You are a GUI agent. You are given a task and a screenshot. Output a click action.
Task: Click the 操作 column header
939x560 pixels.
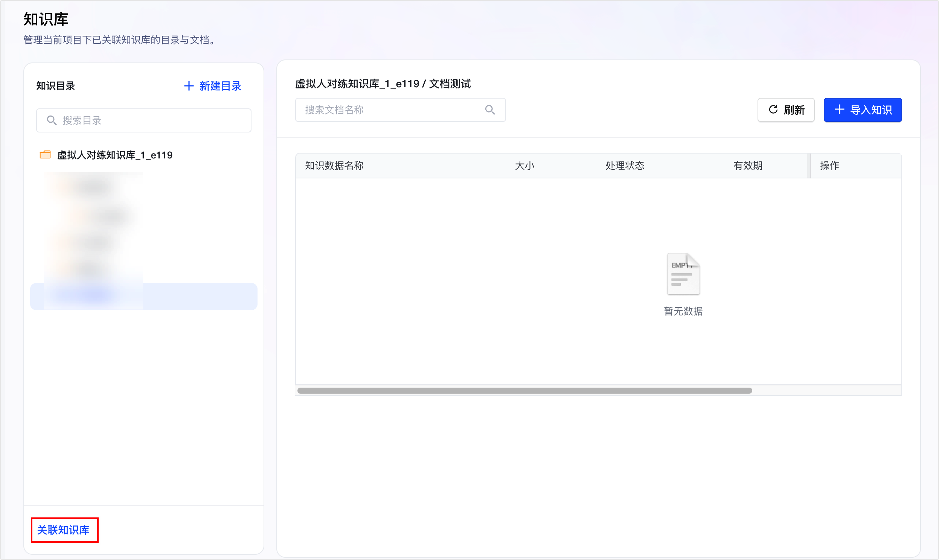(x=829, y=165)
